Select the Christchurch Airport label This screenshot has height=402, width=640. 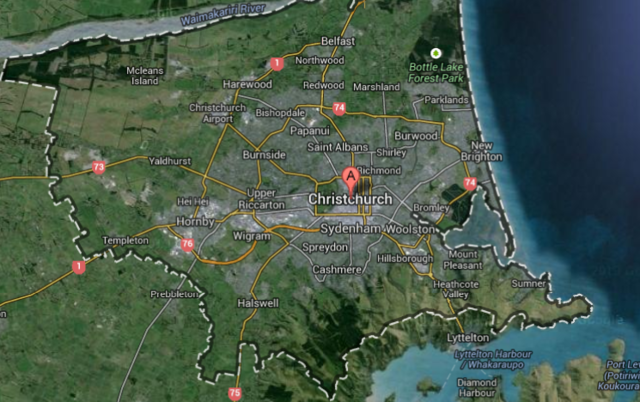[x=218, y=113]
